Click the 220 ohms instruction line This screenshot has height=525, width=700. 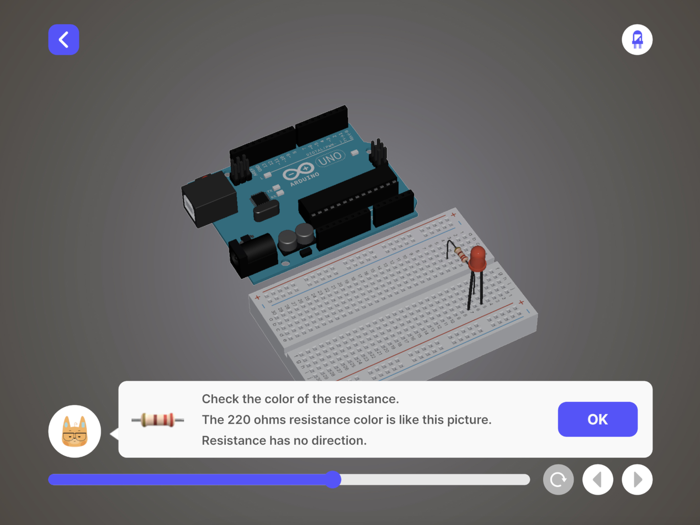pos(346,420)
